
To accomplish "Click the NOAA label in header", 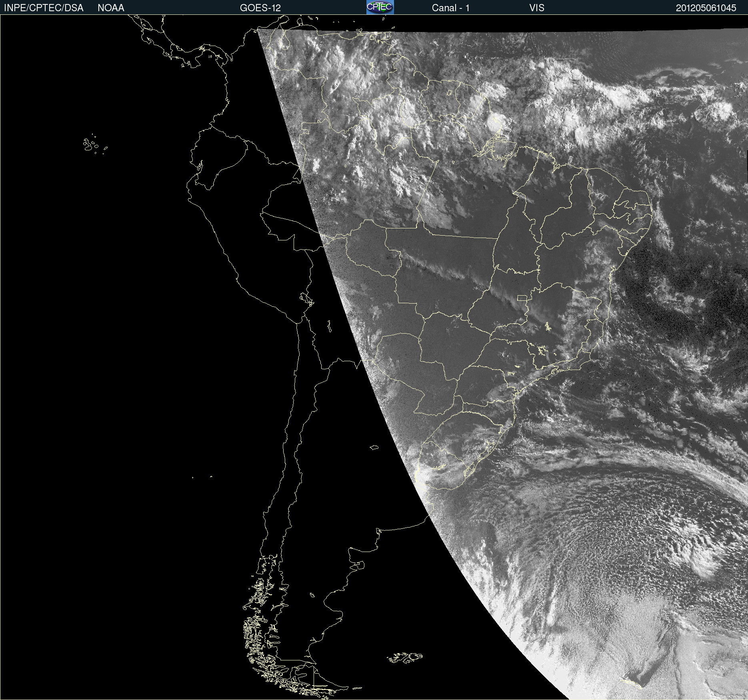I will (111, 8).
